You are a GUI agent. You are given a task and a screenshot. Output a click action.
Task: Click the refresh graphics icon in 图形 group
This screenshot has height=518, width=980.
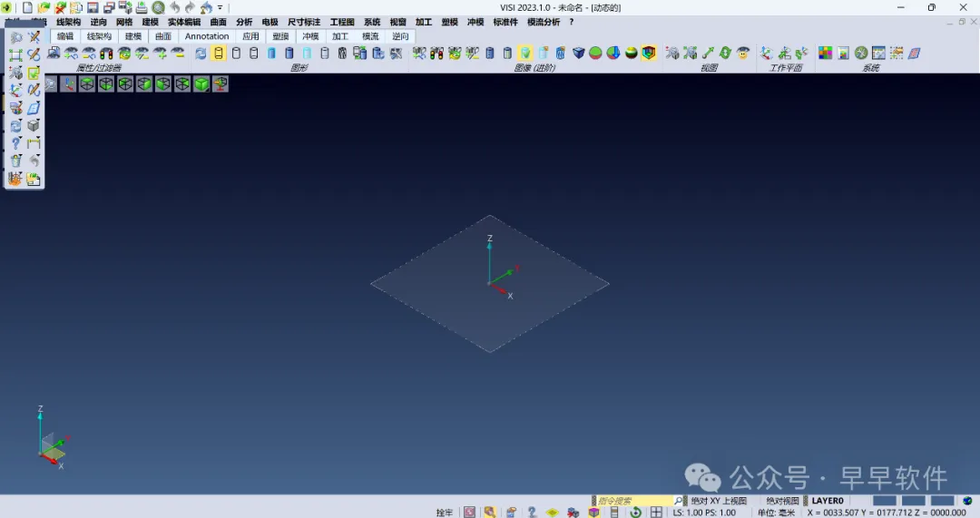pyautogui.click(x=201, y=54)
